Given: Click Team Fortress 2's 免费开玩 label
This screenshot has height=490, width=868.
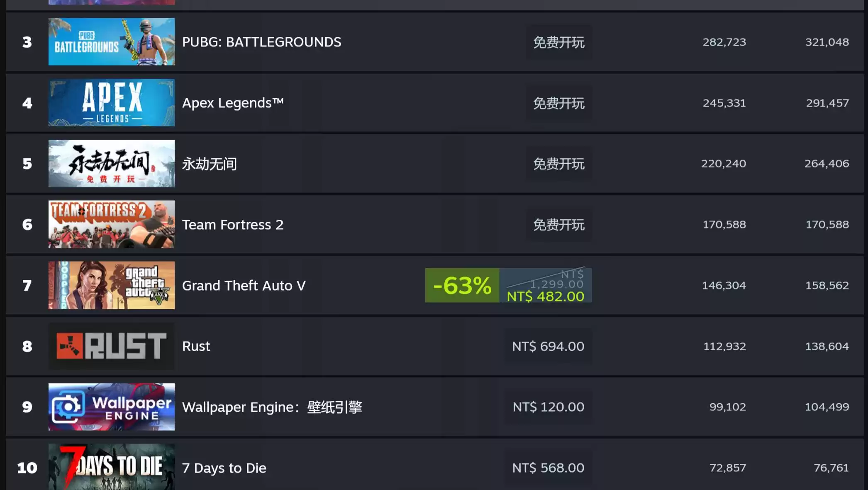Looking at the screenshot, I should click(x=559, y=225).
